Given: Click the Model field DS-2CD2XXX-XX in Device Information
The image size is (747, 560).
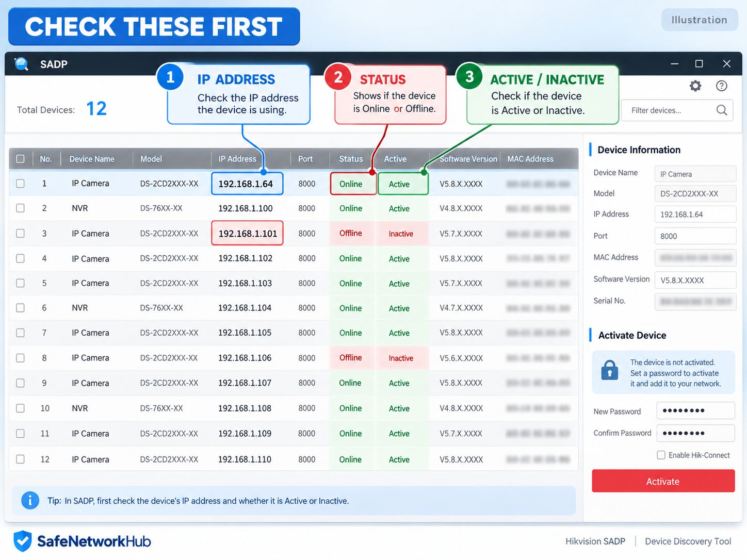Looking at the screenshot, I should 695,193.
